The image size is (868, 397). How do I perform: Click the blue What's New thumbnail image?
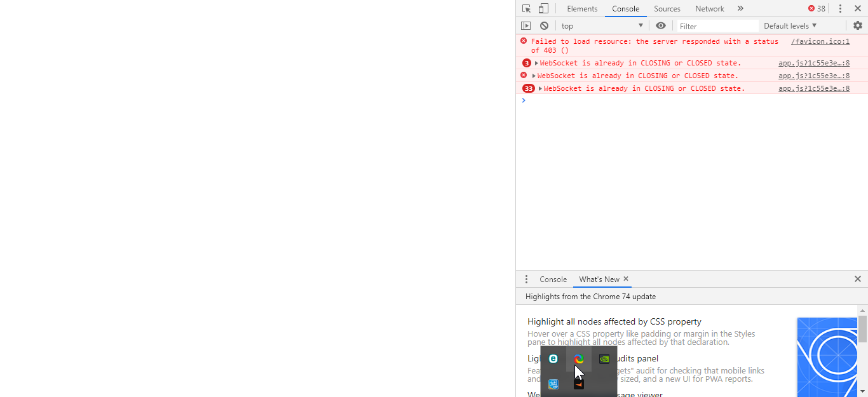[x=827, y=357]
